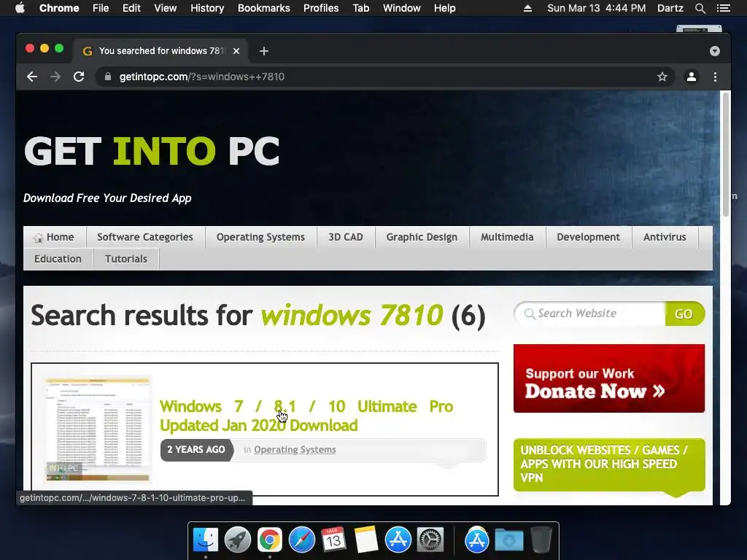Click the address bar URL
Screen dimensions: 747x560
(x=202, y=77)
